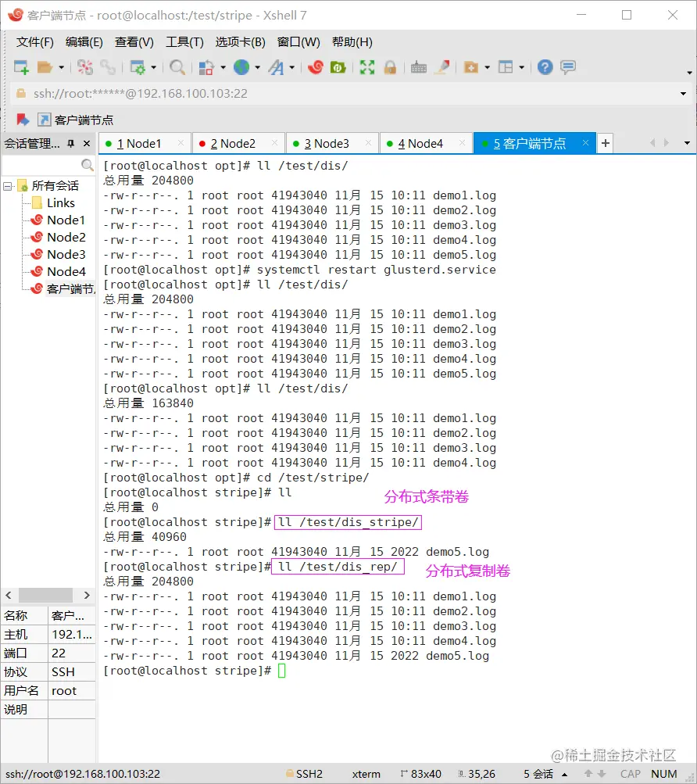Click the 客户端节点 quick link shortcut
Image resolution: width=697 pixels, height=784 pixels.
(x=76, y=120)
